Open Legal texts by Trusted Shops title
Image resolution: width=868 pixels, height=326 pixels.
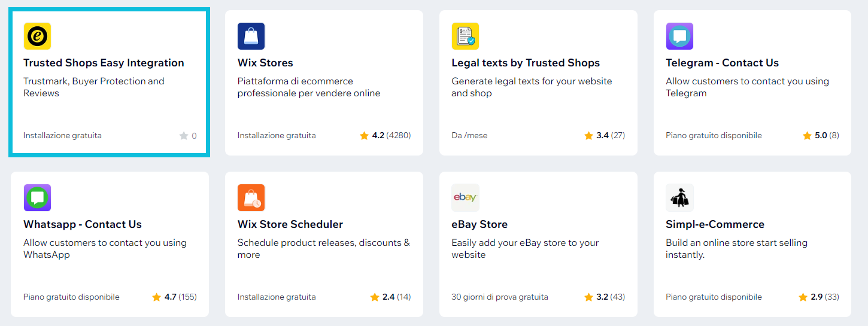pos(526,63)
